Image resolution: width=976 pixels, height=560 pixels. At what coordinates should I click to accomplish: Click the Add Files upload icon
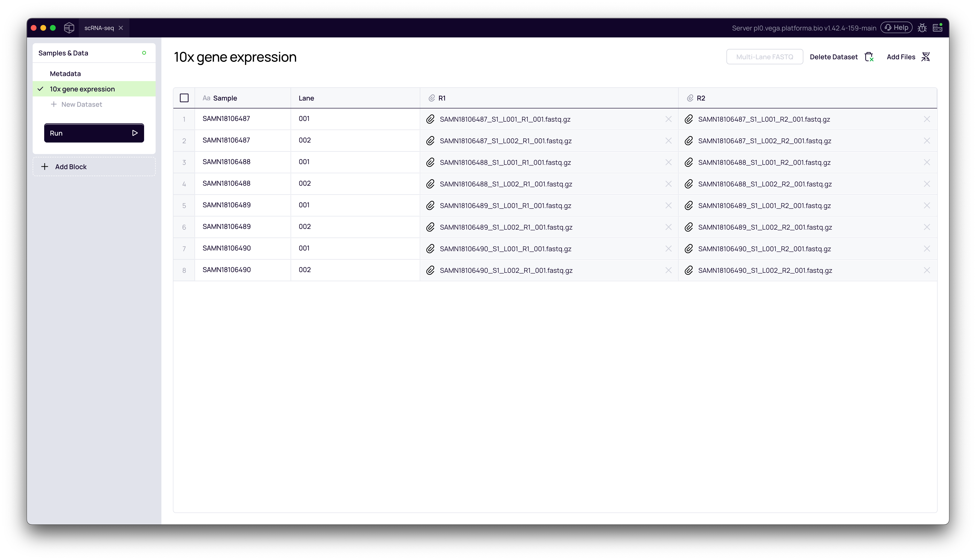(926, 57)
